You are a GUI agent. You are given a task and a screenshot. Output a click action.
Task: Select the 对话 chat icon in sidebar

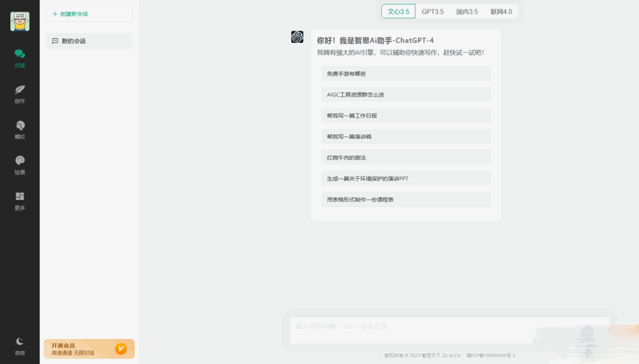coord(19,57)
